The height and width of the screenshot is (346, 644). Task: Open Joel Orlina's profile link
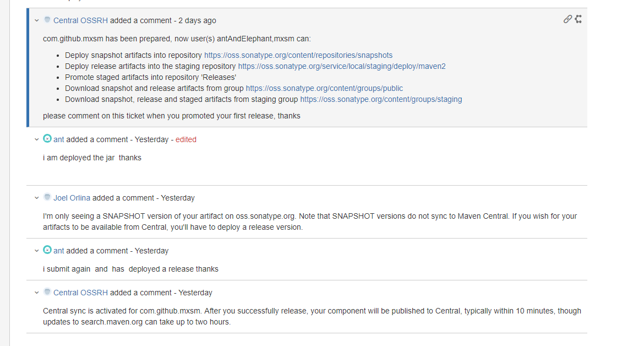(x=72, y=198)
